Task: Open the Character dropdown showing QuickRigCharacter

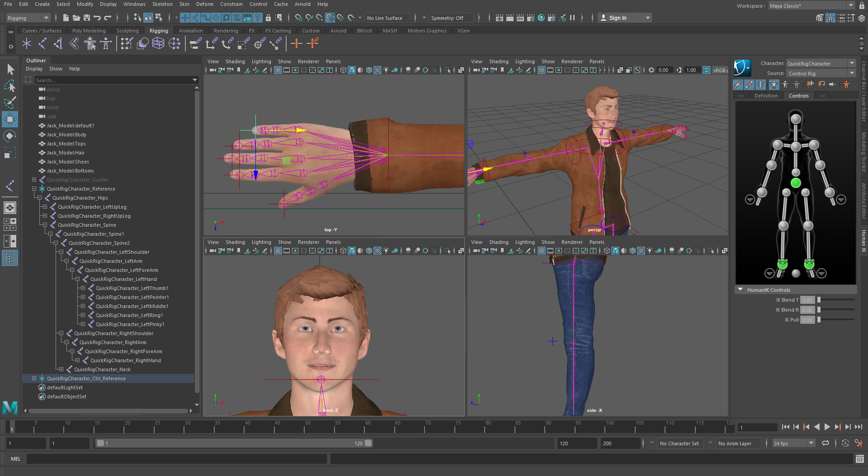Action: 852,63
